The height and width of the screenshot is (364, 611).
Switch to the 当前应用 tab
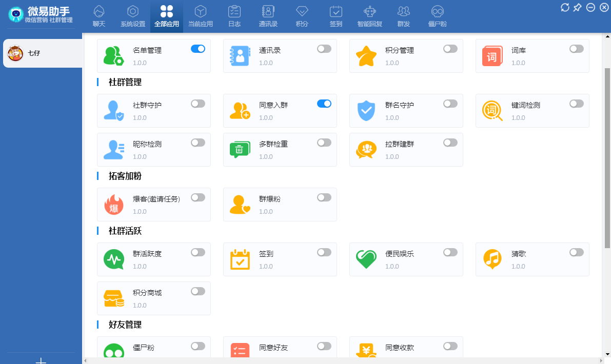(201, 16)
